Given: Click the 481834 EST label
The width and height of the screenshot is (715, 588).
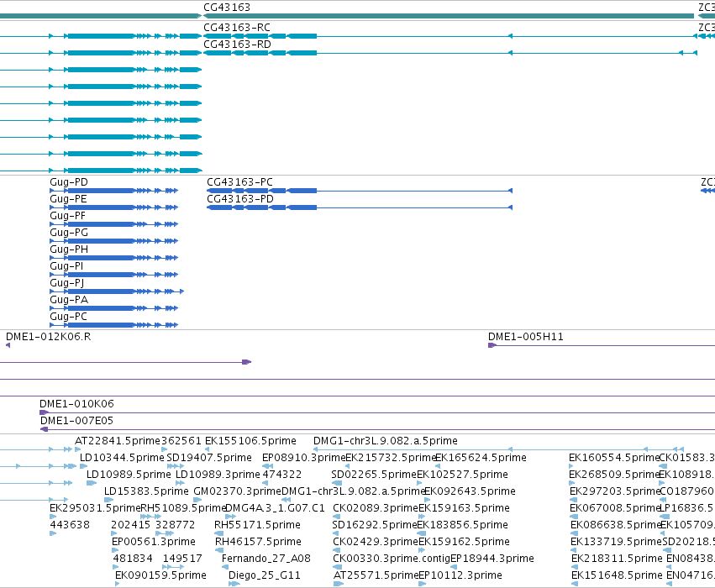Looking at the screenshot, I should [x=132, y=559].
